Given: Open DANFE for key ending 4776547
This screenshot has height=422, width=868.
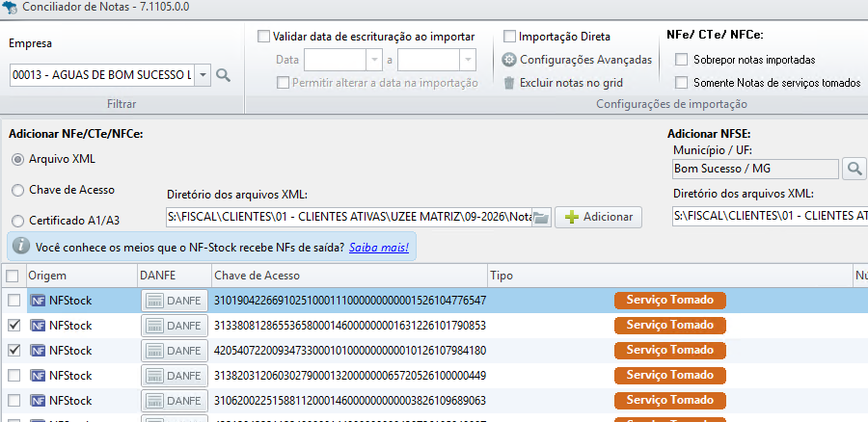Looking at the screenshot, I should click(175, 301).
